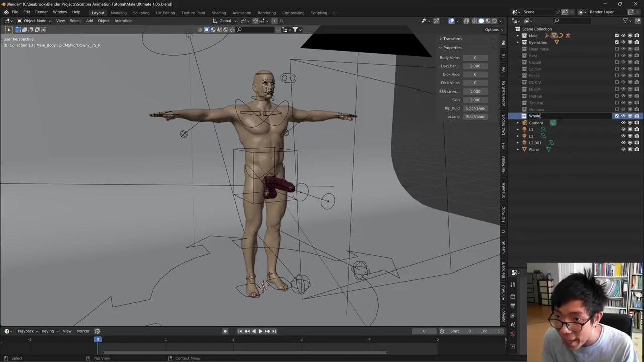The height and width of the screenshot is (362, 644).
Task: Toggle X-ray view in viewport header
Action: click(466, 21)
